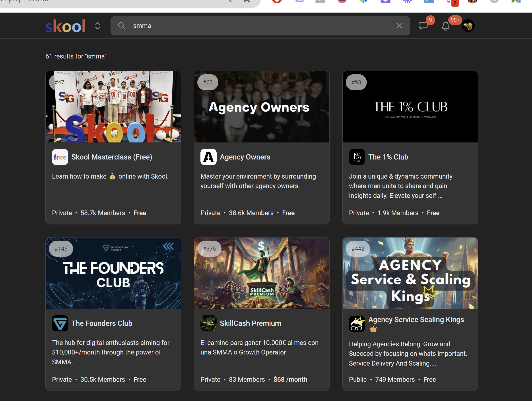The image size is (532, 401).
Task: Open The Founders Club cover image
Action: [113, 273]
